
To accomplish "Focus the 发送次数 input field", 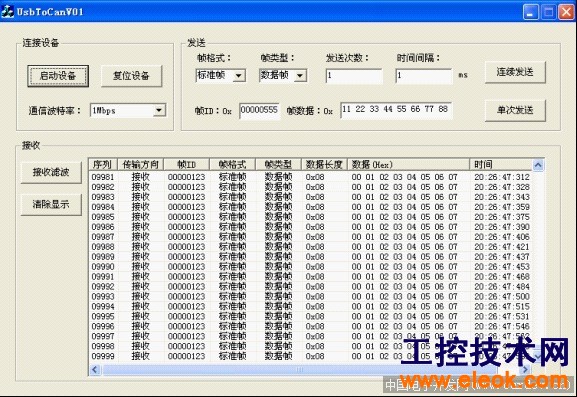I will tap(354, 76).
